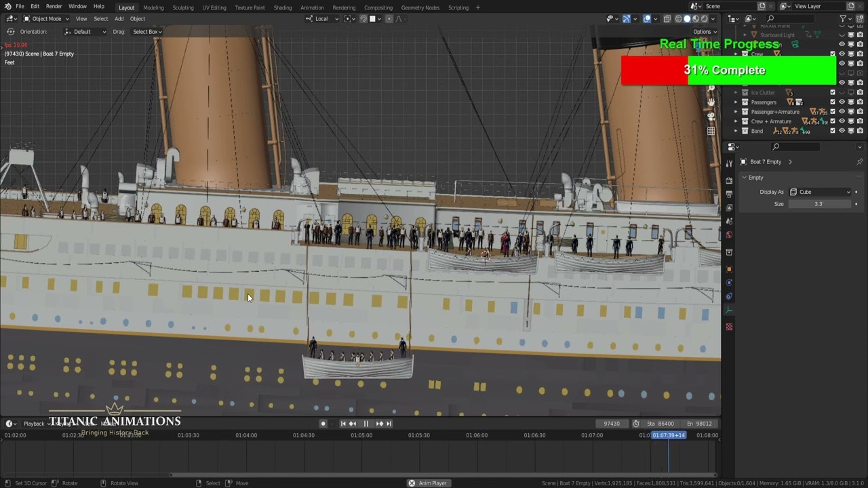This screenshot has height=488, width=868.
Task: Open the File menu
Action: (20, 7)
